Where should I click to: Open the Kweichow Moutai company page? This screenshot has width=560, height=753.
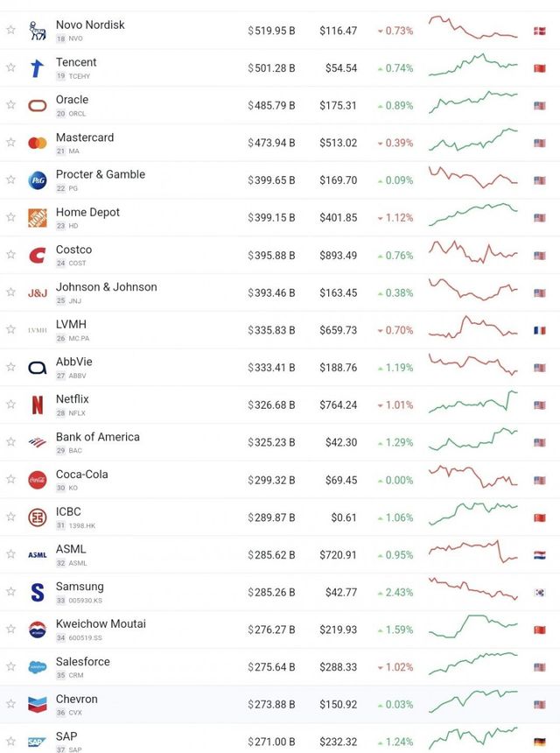pos(101,624)
